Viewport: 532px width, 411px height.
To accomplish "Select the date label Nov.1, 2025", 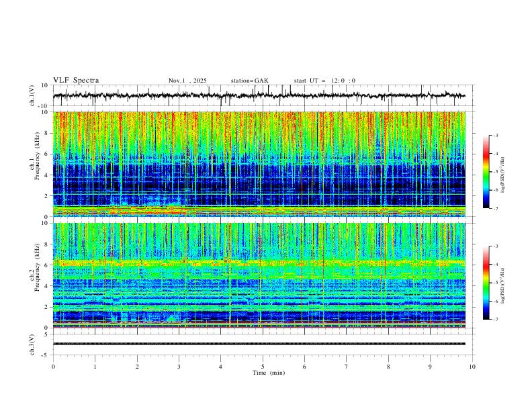I will [x=187, y=81].
